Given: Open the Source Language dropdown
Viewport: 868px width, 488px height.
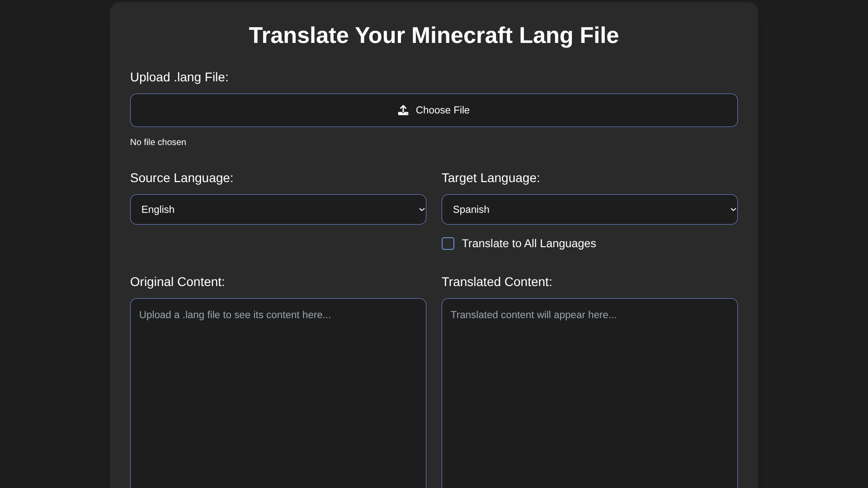Looking at the screenshot, I should [278, 210].
